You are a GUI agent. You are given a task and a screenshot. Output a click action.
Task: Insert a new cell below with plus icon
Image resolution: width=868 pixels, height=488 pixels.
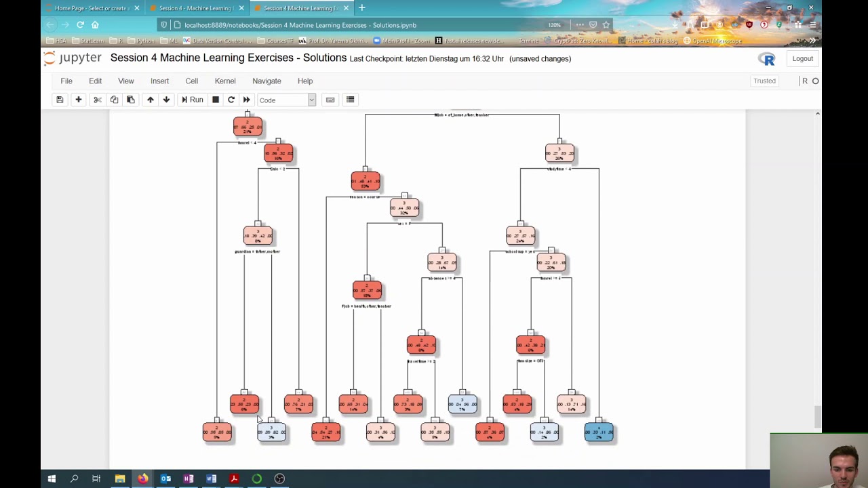(x=79, y=100)
